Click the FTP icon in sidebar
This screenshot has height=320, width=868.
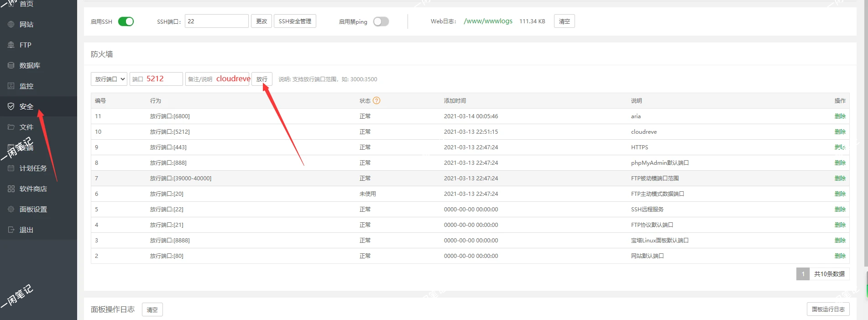(11, 45)
